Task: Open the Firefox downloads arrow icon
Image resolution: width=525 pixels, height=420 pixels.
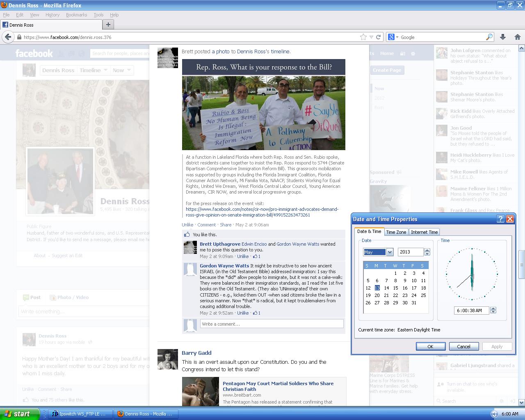Action: point(503,37)
